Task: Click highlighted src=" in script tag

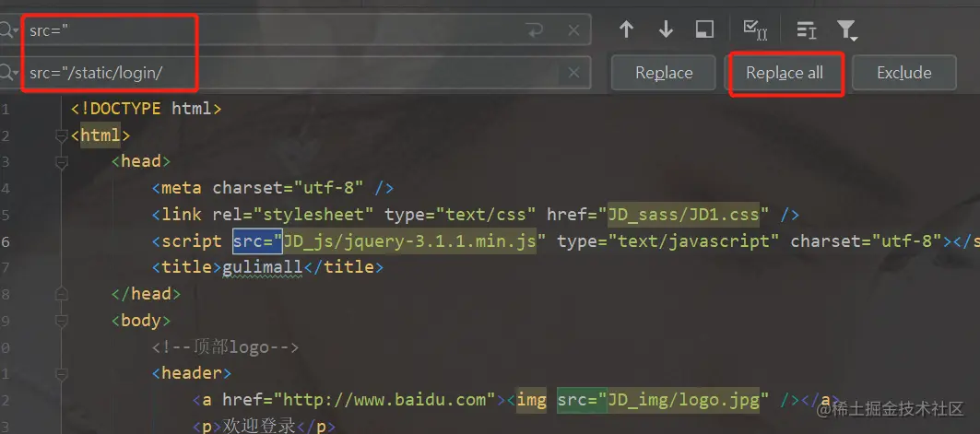Action: 258,241
